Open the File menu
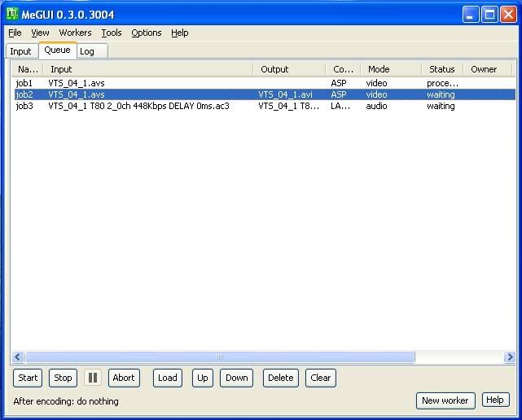The width and height of the screenshot is (522, 420). tap(15, 33)
